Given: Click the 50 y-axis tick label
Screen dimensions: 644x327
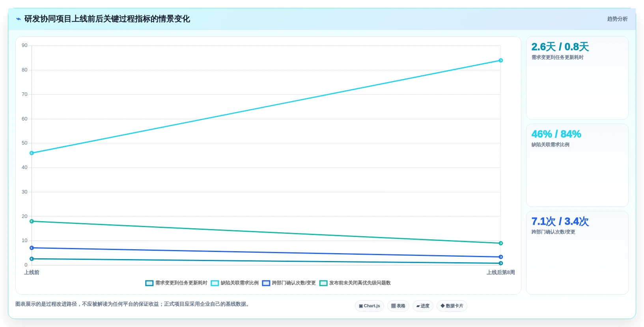Looking at the screenshot, I should pos(24,143).
